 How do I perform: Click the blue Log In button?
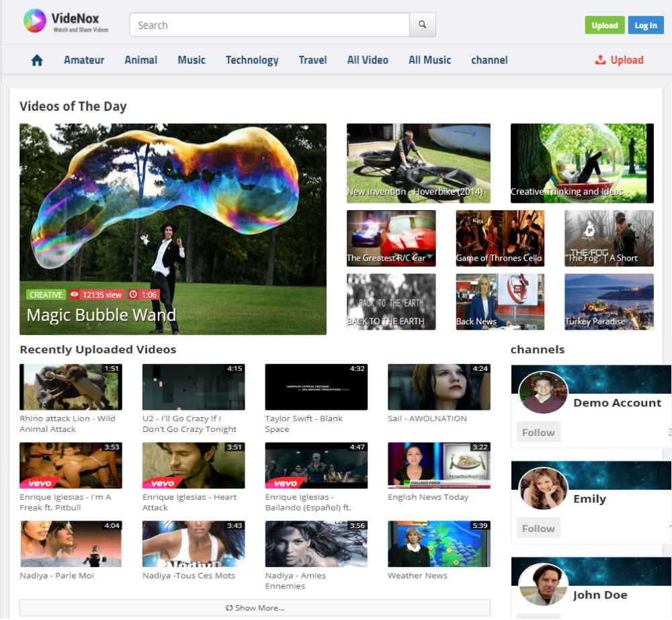(646, 26)
